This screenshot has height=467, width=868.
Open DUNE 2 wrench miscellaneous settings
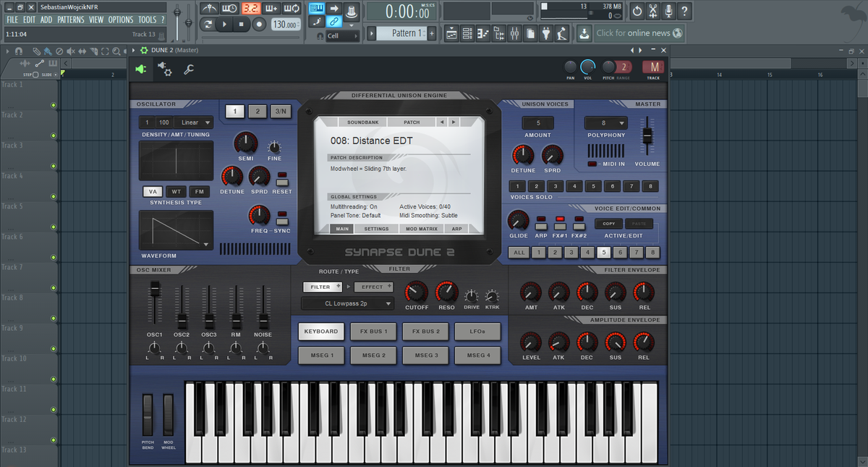click(189, 70)
